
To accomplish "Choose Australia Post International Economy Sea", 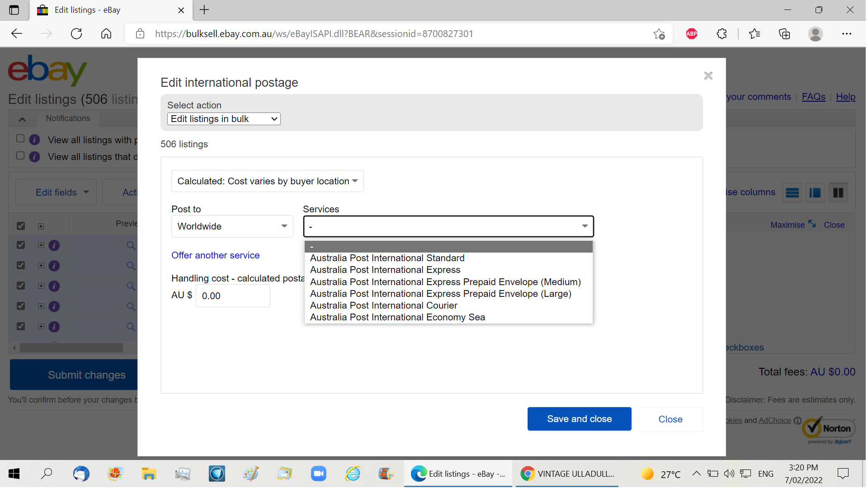I will (397, 317).
